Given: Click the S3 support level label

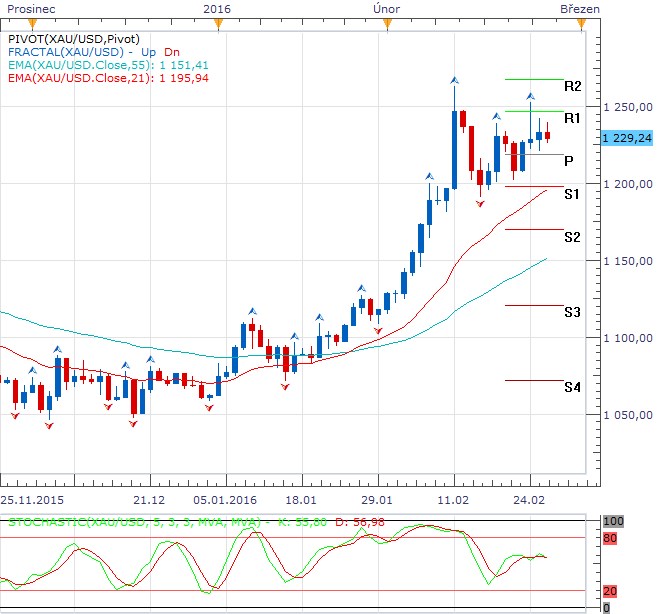Looking at the screenshot, I should click(x=572, y=312).
